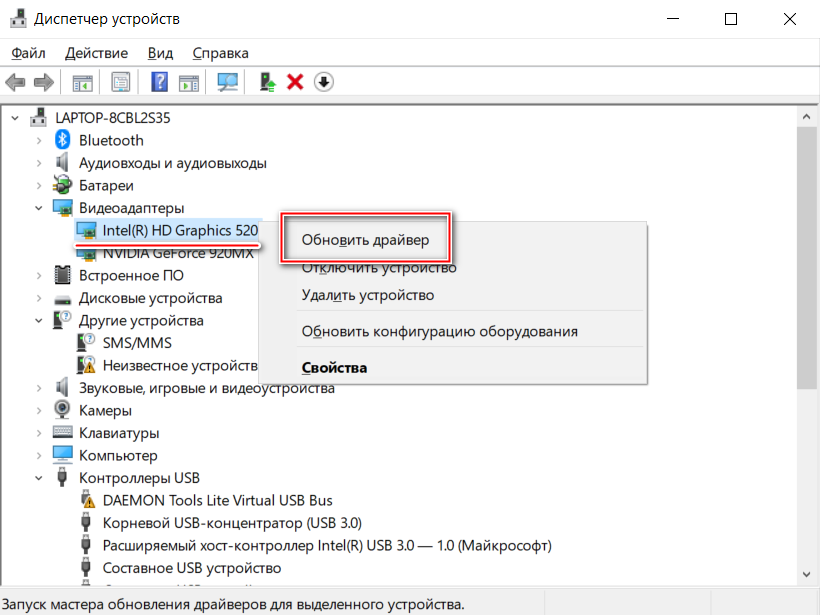Maximize the Device Manager window

coord(731,19)
